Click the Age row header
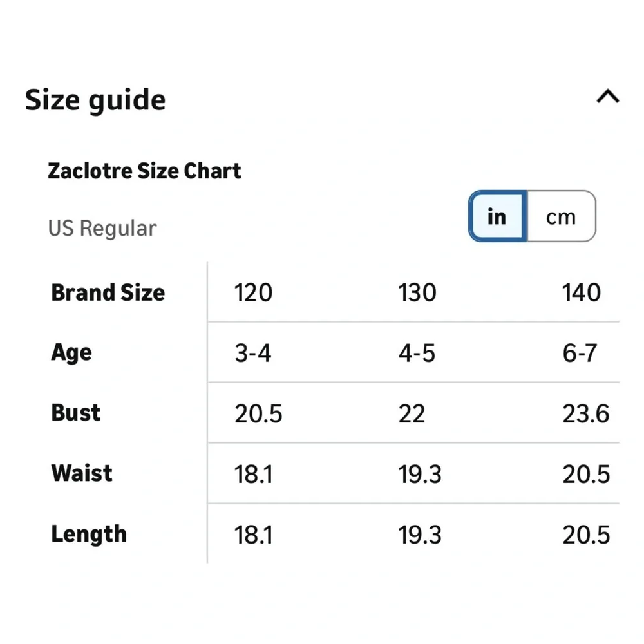 coord(71,353)
